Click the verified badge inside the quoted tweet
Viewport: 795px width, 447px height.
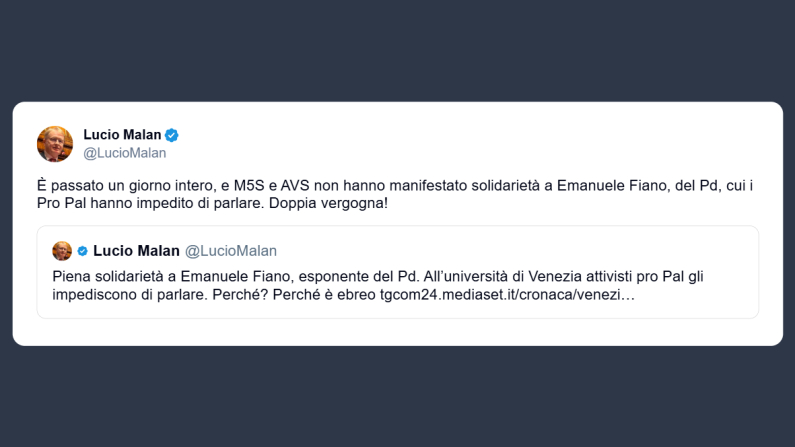tap(82, 251)
